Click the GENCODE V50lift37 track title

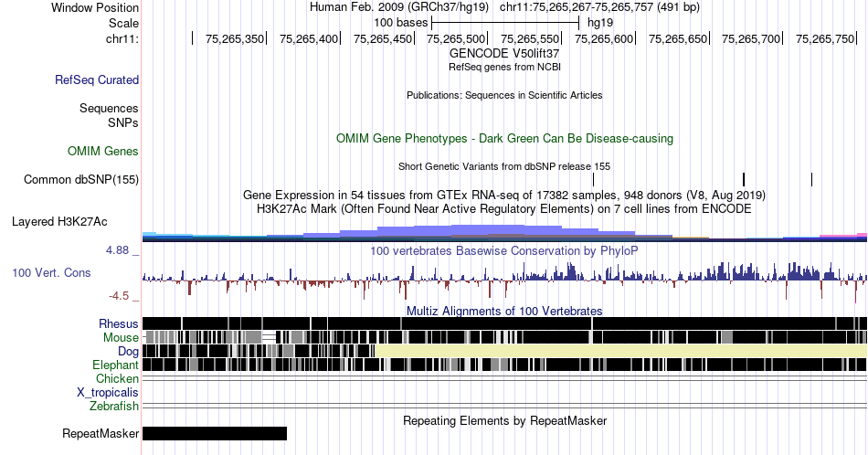(504, 54)
